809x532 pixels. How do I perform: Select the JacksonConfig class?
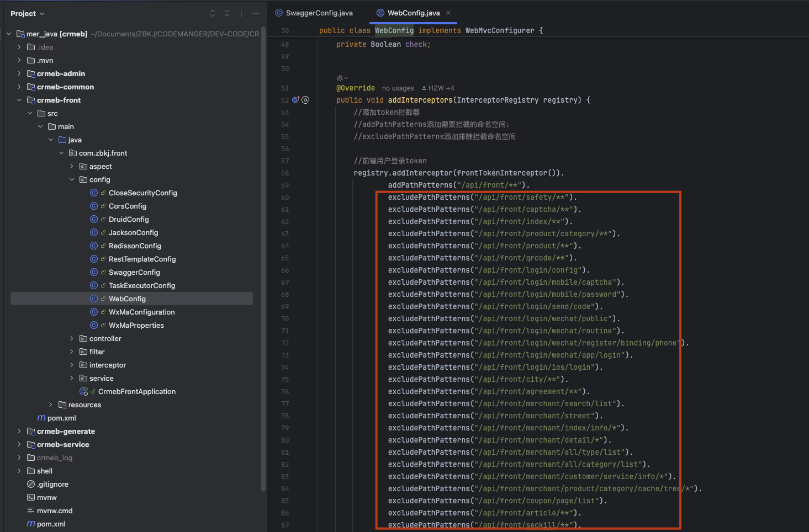point(133,232)
